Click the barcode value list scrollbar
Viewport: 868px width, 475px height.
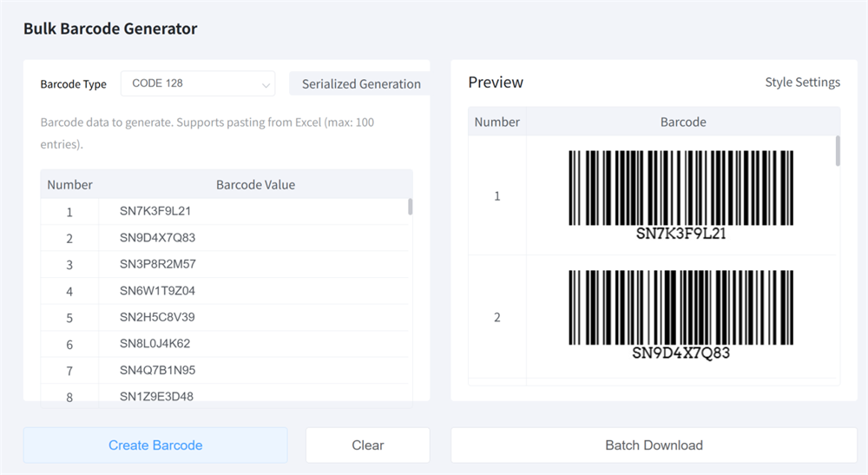click(x=410, y=207)
